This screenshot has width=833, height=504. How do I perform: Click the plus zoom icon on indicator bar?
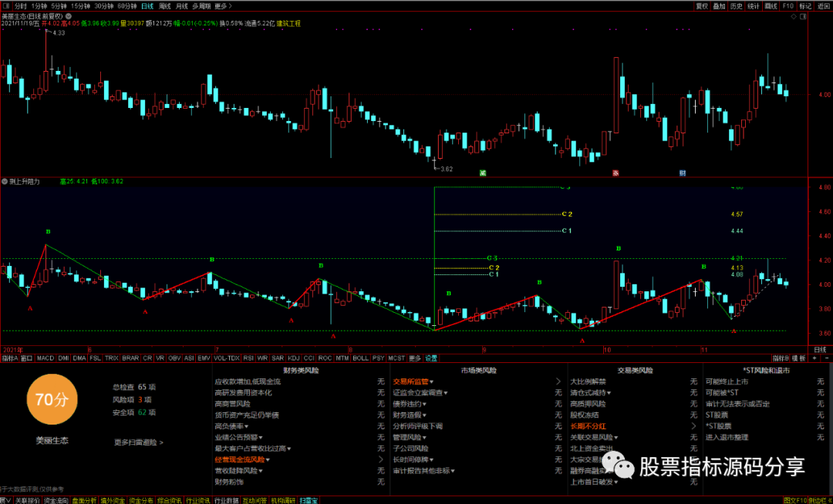point(814,358)
